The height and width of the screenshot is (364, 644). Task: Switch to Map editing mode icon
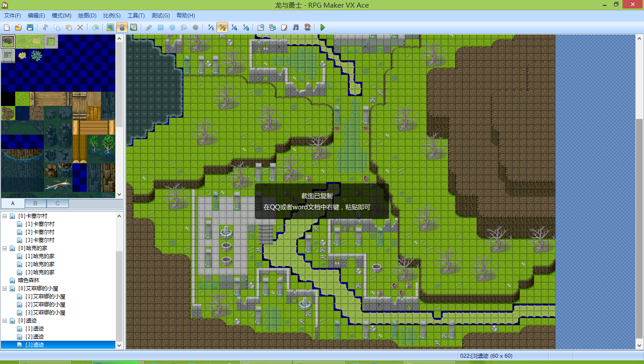[x=110, y=27]
